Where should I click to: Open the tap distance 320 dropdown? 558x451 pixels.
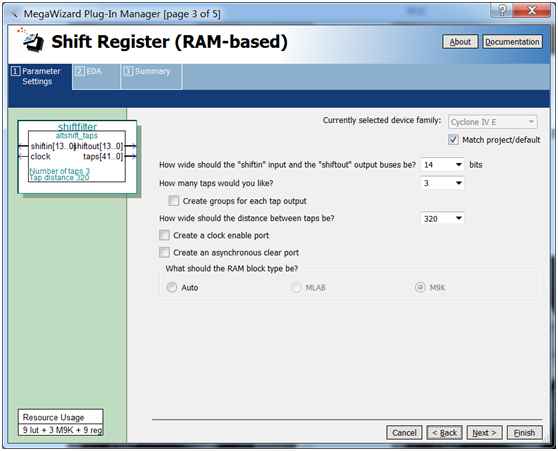tap(442, 218)
